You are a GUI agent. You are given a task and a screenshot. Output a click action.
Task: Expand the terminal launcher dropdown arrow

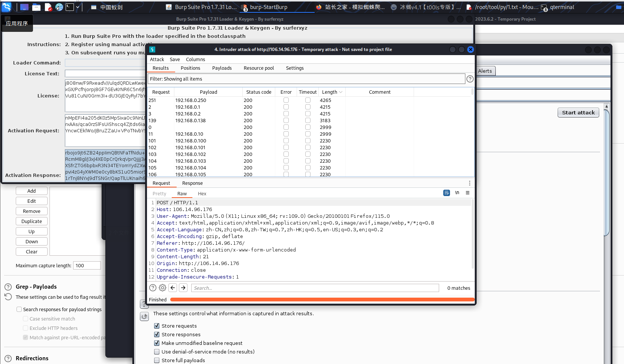(78, 7)
